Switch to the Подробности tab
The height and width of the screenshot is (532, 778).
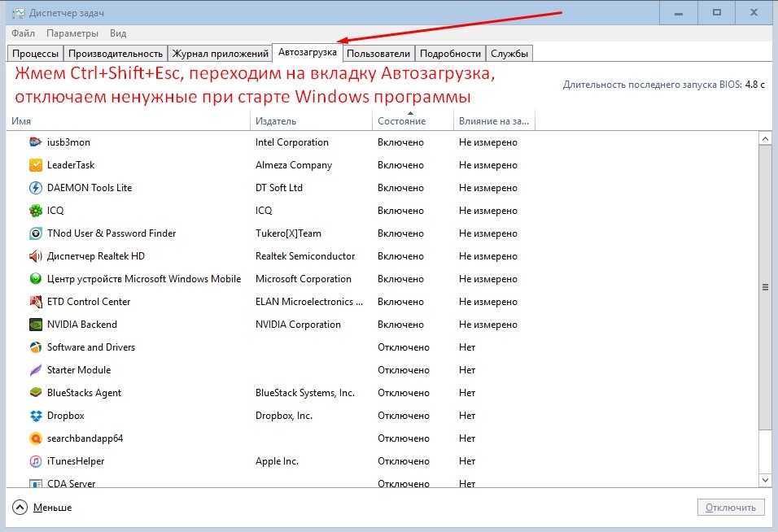coord(451,54)
